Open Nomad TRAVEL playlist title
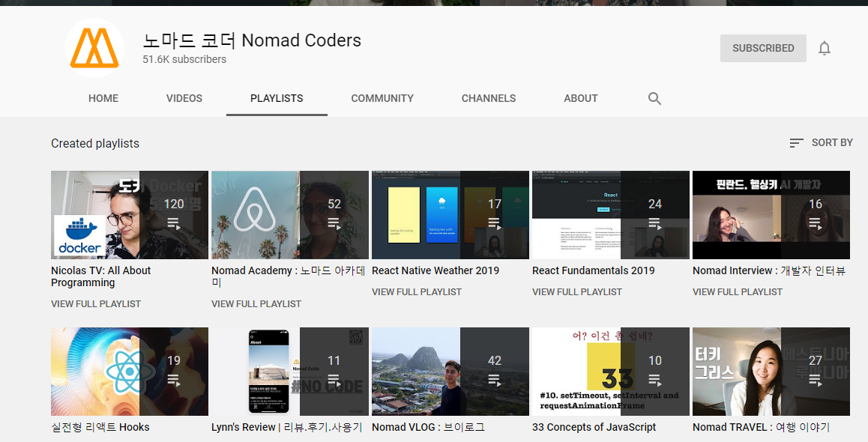The height and width of the screenshot is (442, 868). pyautogui.click(x=762, y=427)
